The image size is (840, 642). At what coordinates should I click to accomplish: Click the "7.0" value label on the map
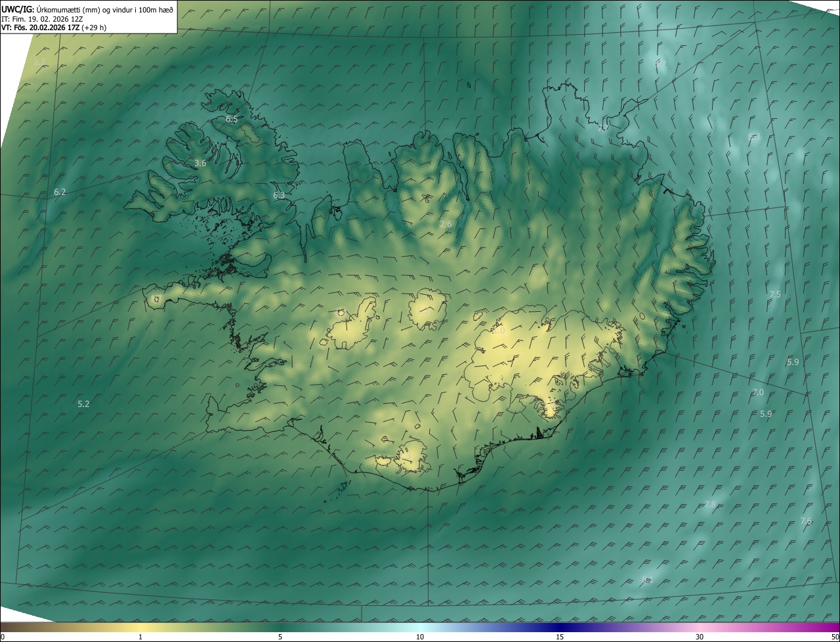pos(758,393)
